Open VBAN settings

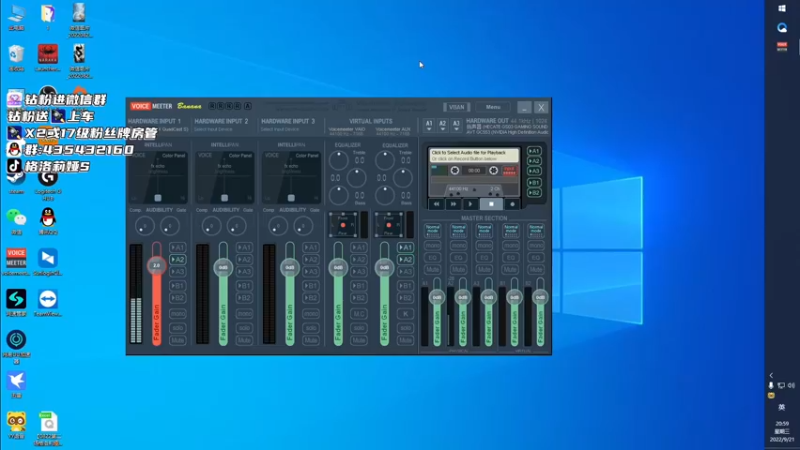click(x=456, y=107)
